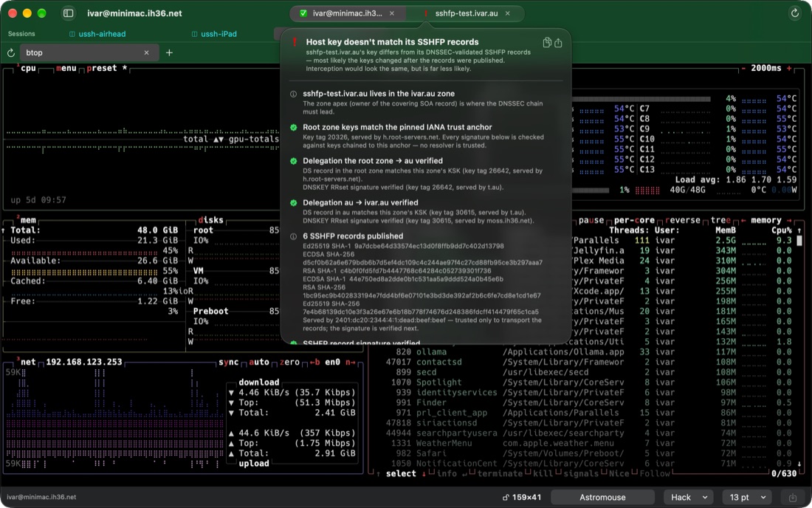This screenshot has width=812, height=508.
Task: Open the ussh-iPad session
Action: coord(214,34)
